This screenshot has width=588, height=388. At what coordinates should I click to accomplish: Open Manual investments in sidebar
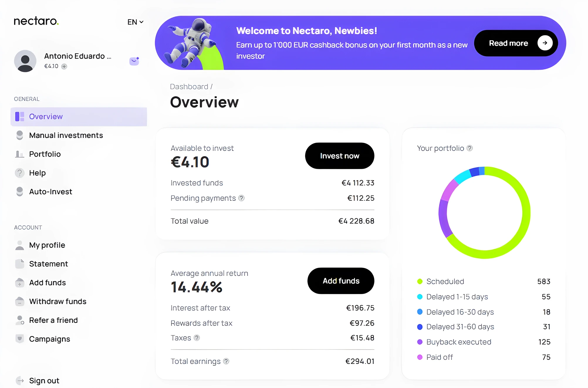66,135
